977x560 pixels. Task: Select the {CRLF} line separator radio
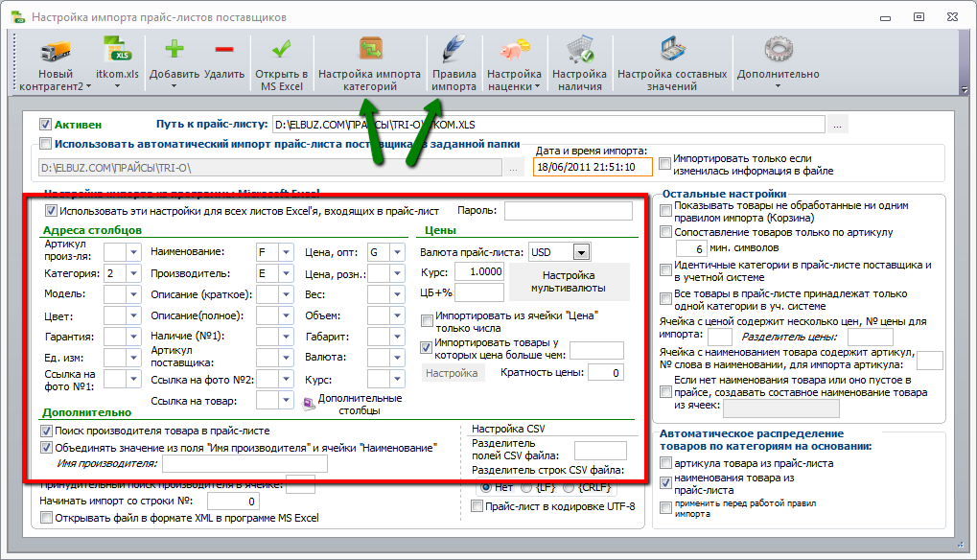pos(569,487)
